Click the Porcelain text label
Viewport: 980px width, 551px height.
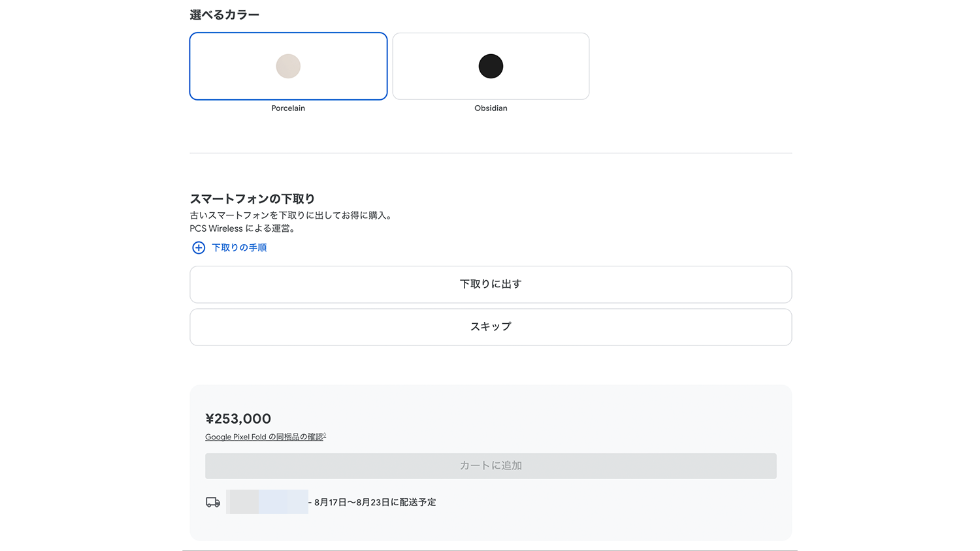[288, 108]
